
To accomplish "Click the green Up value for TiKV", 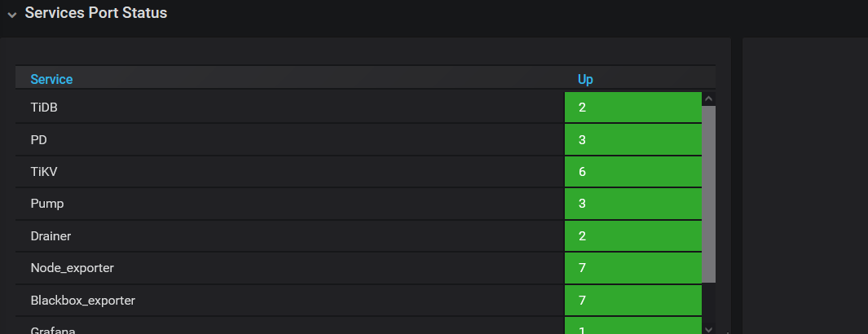I will [x=632, y=172].
